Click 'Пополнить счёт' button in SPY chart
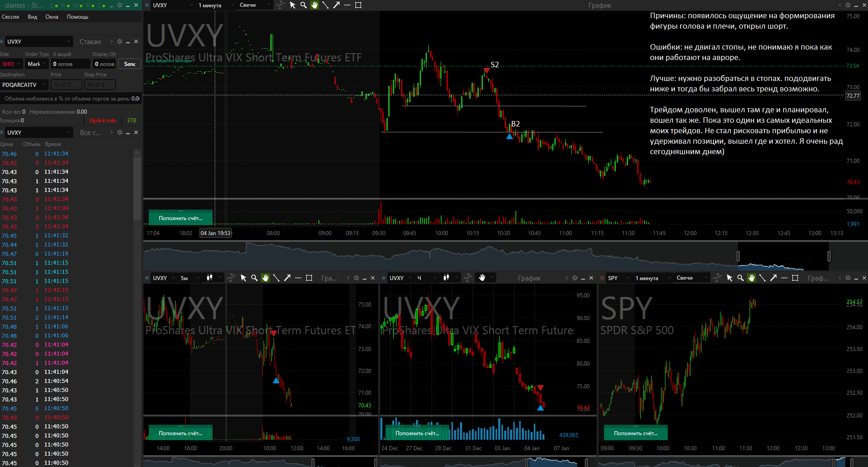Viewport: 868px width, 467px height. 636,433
